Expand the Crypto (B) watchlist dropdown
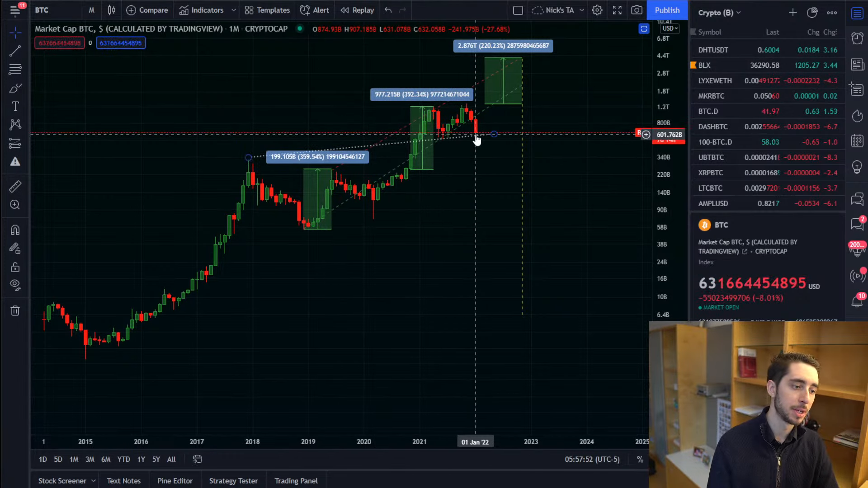Viewport: 868px width, 488px height. coord(719,13)
